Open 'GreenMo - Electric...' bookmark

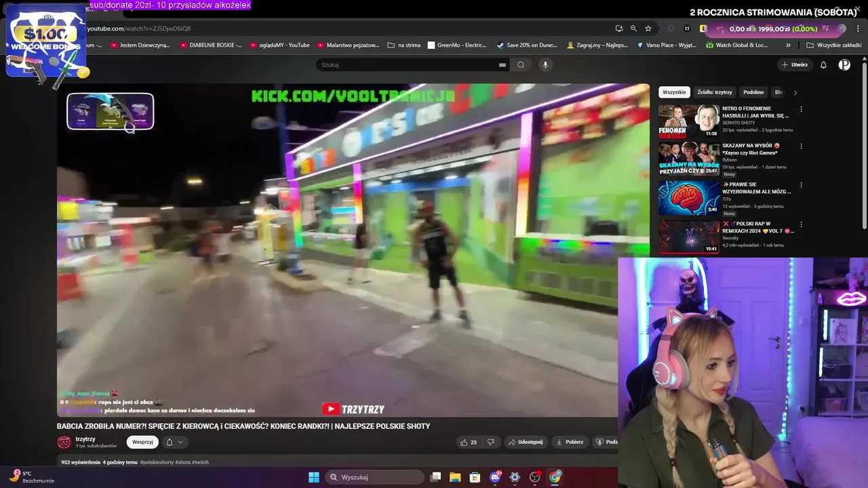click(x=457, y=45)
